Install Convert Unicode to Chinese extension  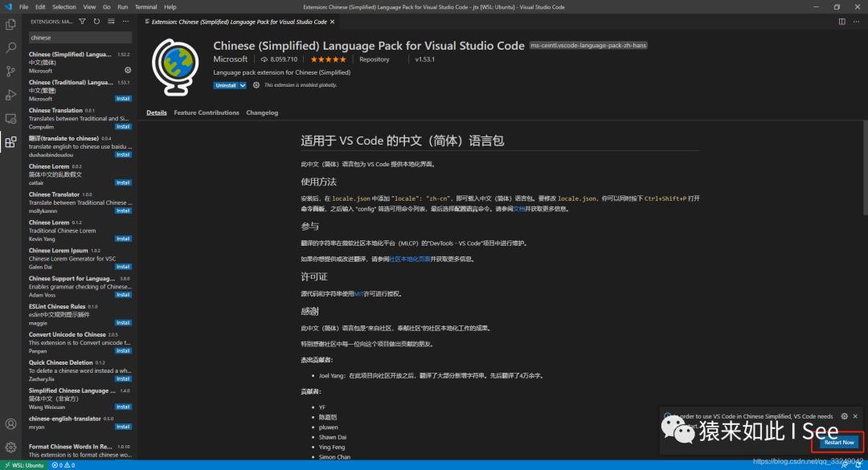[x=123, y=351]
